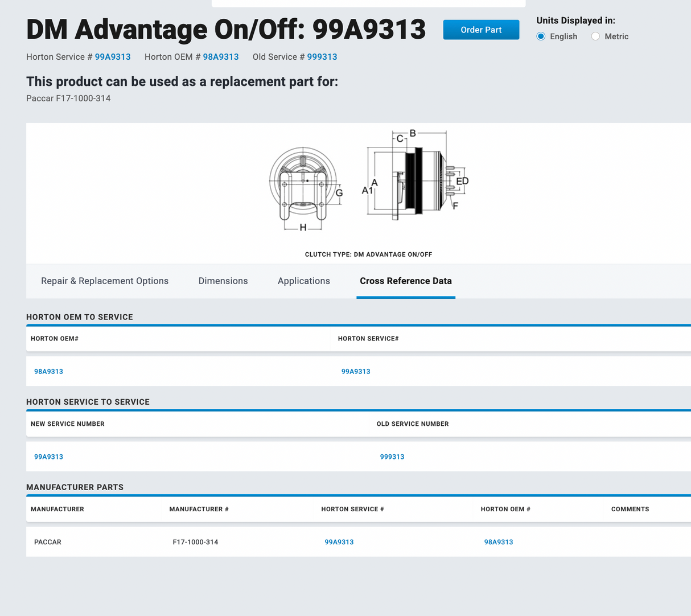691x616 pixels.
Task: Click F17-1000-314 manufacturer number cell
Action: [196, 542]
